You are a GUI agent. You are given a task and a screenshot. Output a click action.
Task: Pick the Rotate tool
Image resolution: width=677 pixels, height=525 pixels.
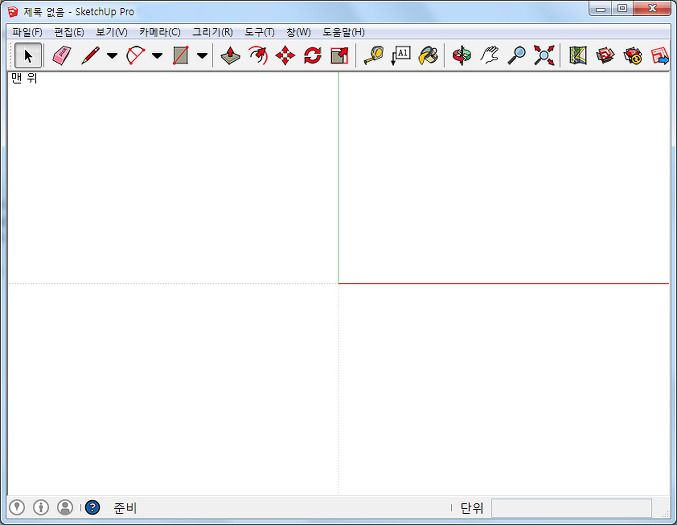(x=313, y=56)
